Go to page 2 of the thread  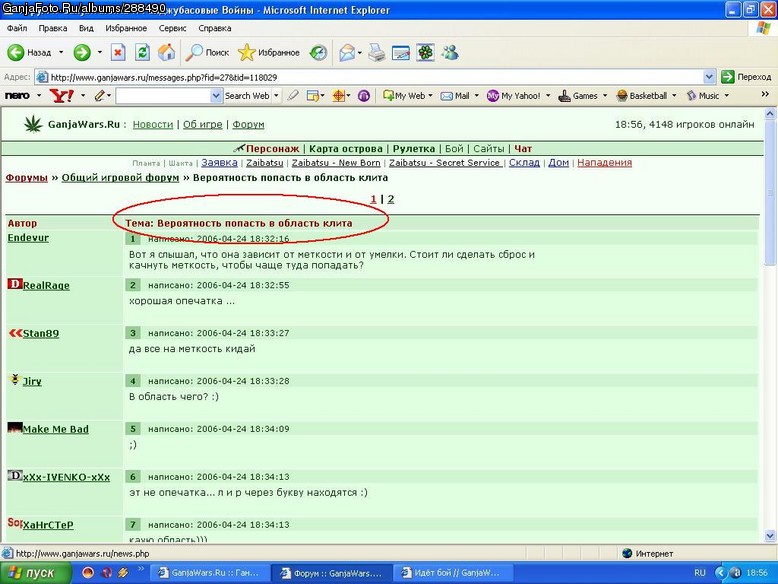390,199
